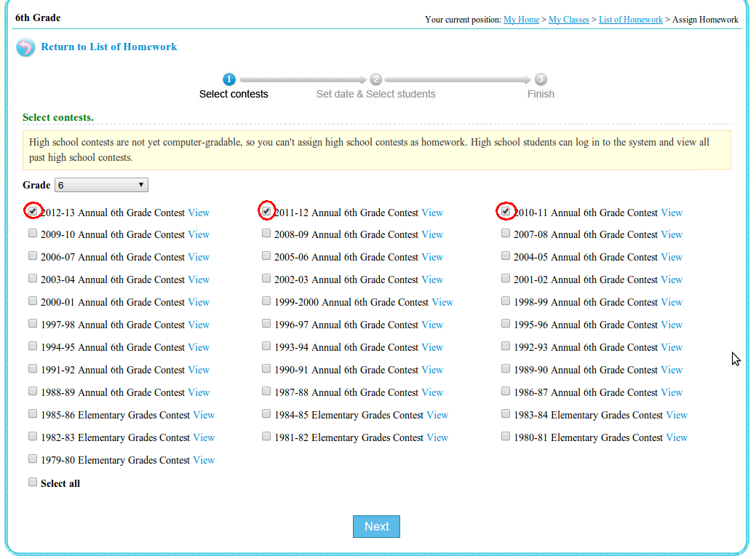The height and width of the screenshot is (559, 756).
Task: Select the 1980-81 Elementary Grades Contest checkbox
Action: pos(506,437)
